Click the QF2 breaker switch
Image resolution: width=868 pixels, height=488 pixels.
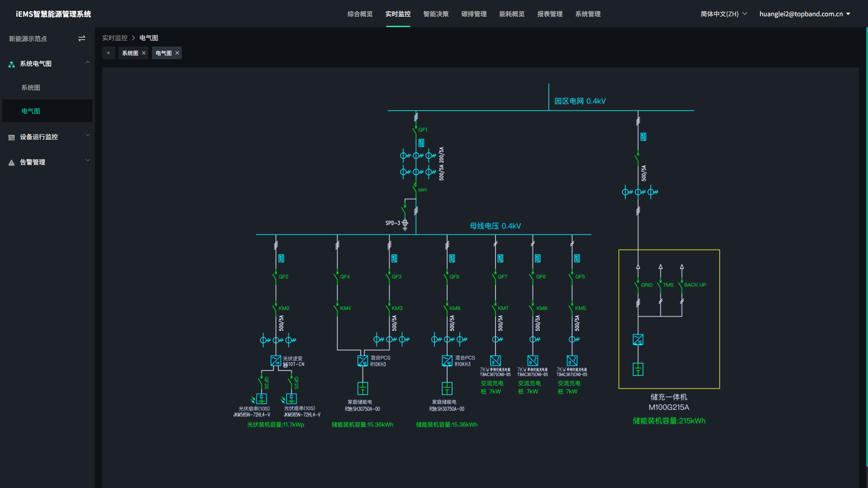coord(275,277)
